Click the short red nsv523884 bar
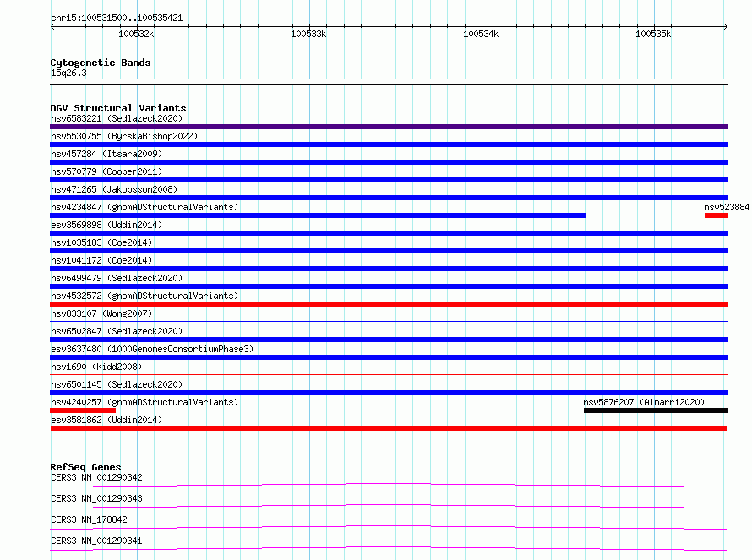The width and height of the screenshot is (752, 560). click(716, 215)
